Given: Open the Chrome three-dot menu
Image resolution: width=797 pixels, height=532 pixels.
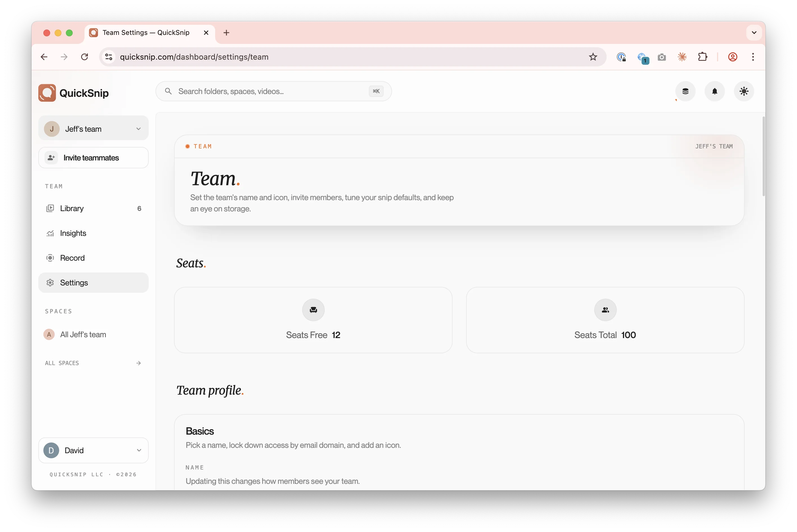Looking at the screenshot, I should 753,57.
